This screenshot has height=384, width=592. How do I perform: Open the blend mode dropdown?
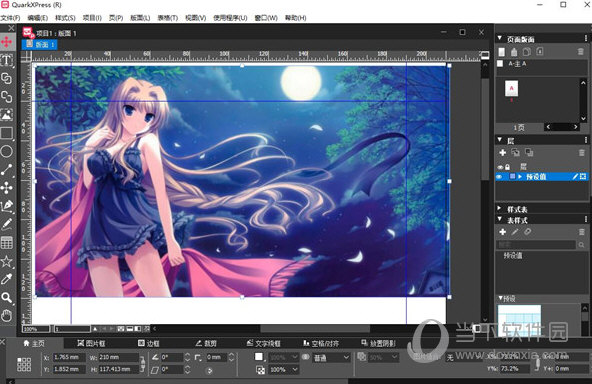[331, 357]
